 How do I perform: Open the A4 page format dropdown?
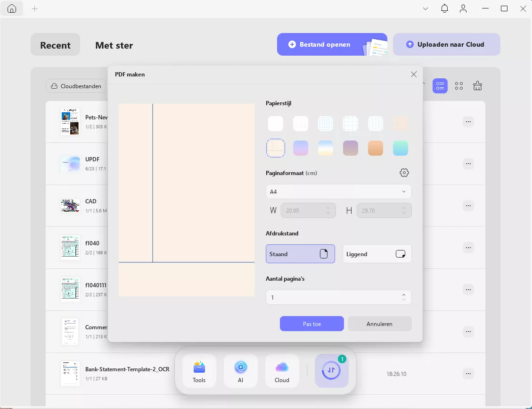339,192
